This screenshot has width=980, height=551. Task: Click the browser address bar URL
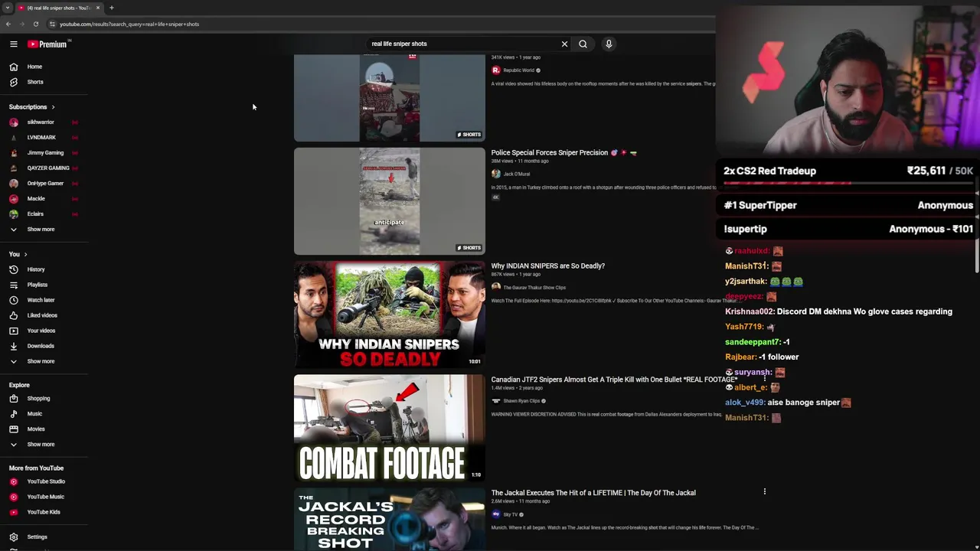(x=129, y=24)
